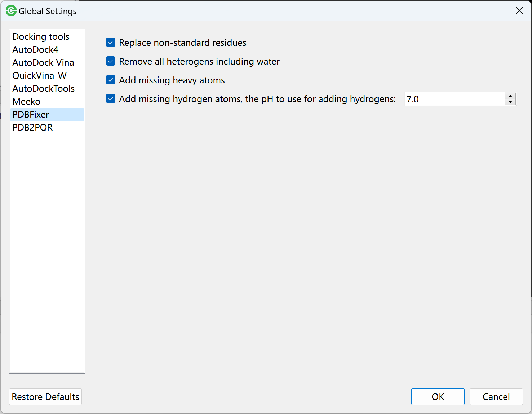Image resolution: width=532 pixels, height=414 pixels.
Task: Focus the pH value input field
Action: (455, 99)
